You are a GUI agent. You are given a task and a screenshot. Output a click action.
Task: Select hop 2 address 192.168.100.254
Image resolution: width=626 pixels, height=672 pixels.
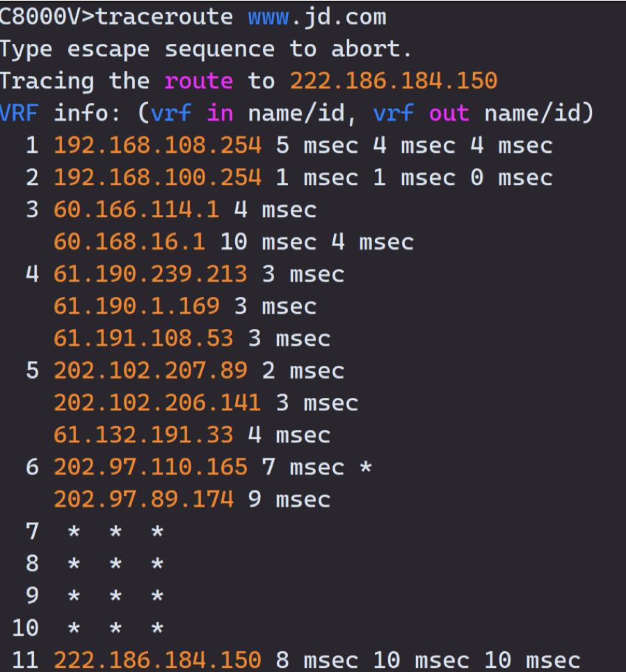157,177
